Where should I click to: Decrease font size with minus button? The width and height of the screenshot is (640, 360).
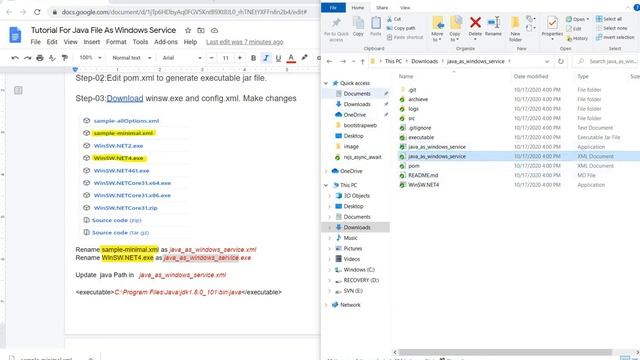pyautogui.click(x=211, y=58)
